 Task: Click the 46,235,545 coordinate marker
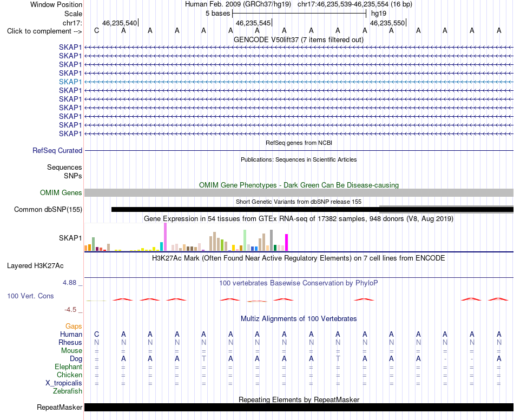tap(253, 23)
